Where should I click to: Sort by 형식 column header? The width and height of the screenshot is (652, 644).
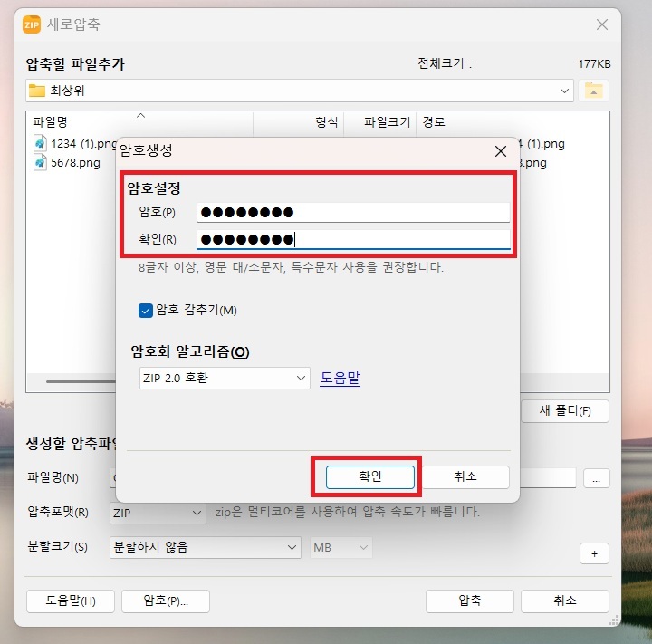click(x=299, y=122)
